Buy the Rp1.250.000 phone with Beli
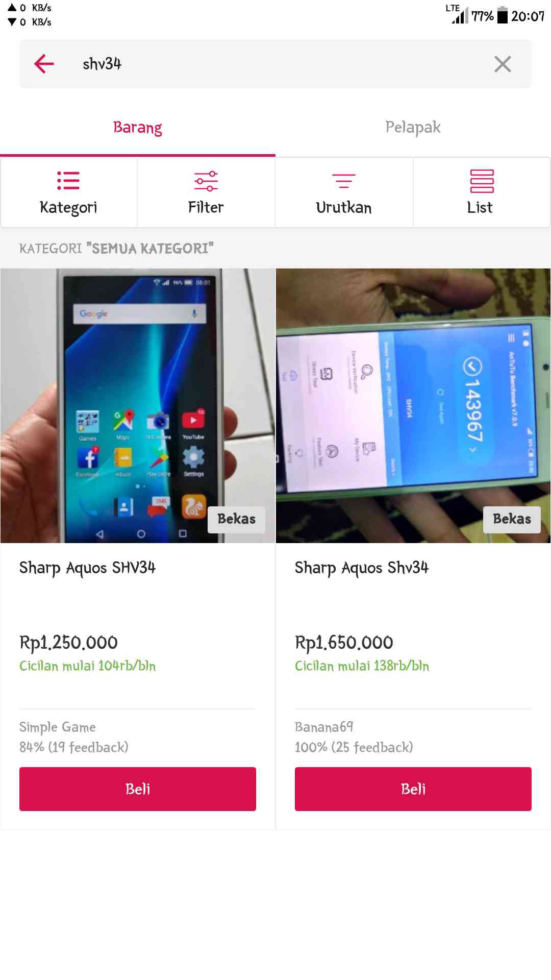This screenshot has width=551, height=980. point(138,789)
